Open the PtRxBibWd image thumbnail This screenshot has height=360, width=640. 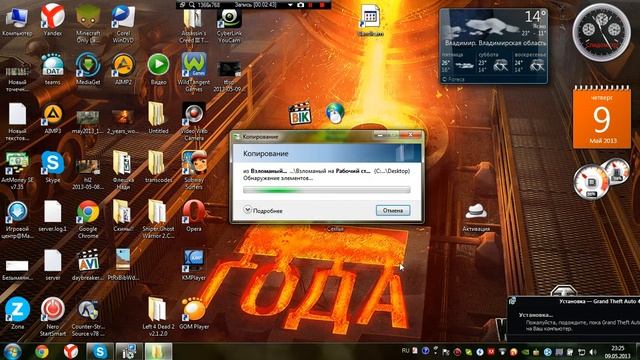point(123,260)
